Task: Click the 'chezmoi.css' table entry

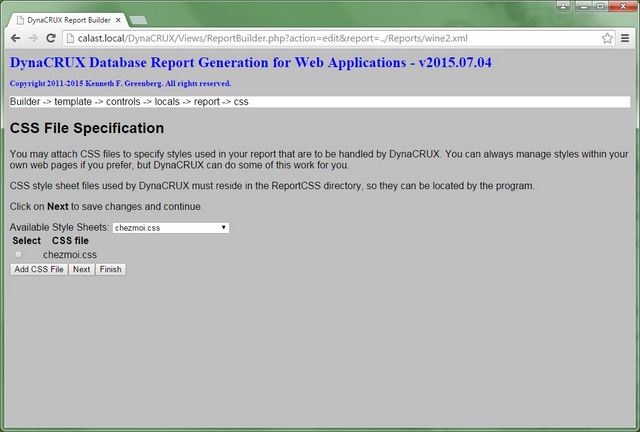Action: (70, 255)
